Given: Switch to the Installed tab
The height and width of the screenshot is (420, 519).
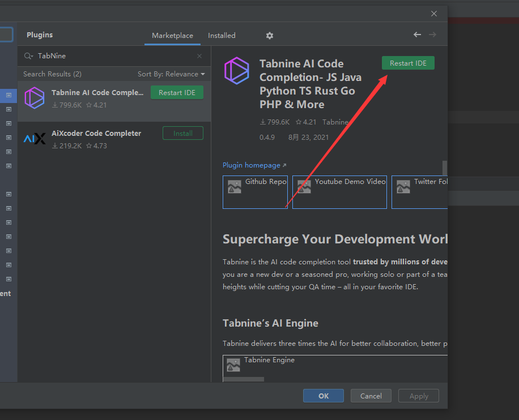Looking at the screenshot, I should pyautogui.click(x=222, y=36).
